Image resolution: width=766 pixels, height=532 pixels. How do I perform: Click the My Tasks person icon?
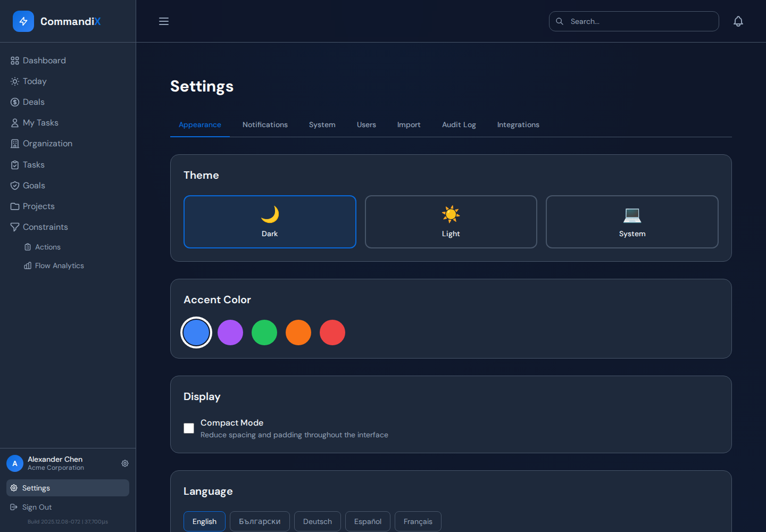click(x=15, y=123)
